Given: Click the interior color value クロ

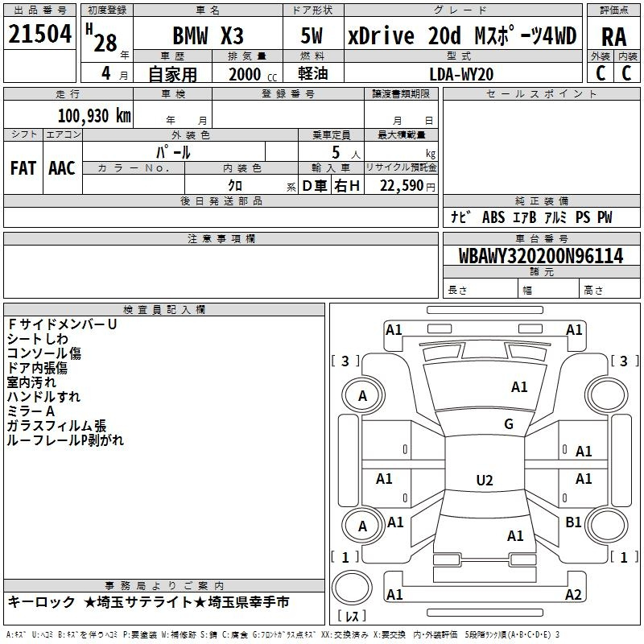Looking at the screenshot, I should coord(235,186).
